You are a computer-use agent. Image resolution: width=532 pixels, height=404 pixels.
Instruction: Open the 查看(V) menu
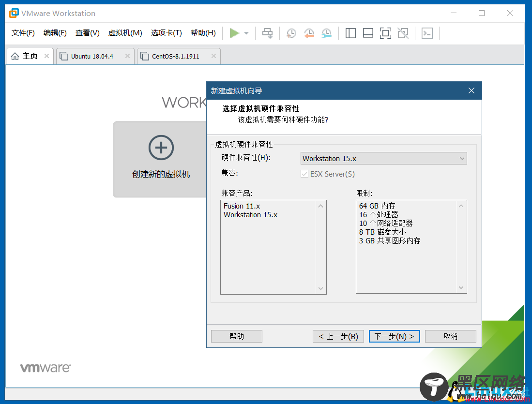point(88,33)
